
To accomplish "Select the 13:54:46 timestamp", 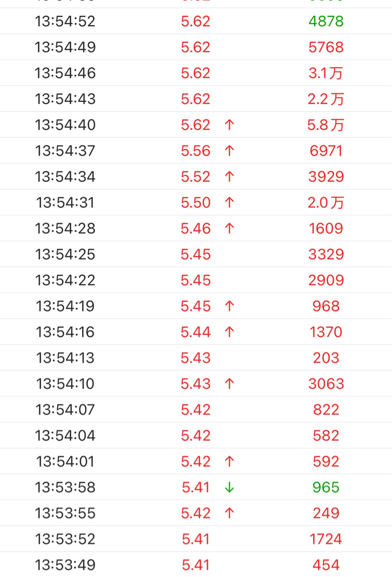I will tap(65, 73).
